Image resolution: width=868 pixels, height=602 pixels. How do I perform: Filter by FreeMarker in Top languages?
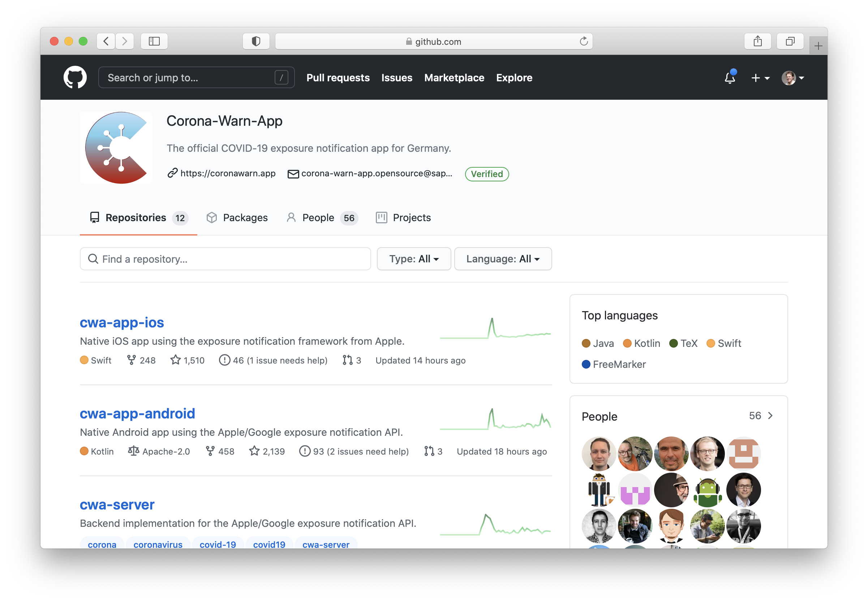tap(614, 364)
